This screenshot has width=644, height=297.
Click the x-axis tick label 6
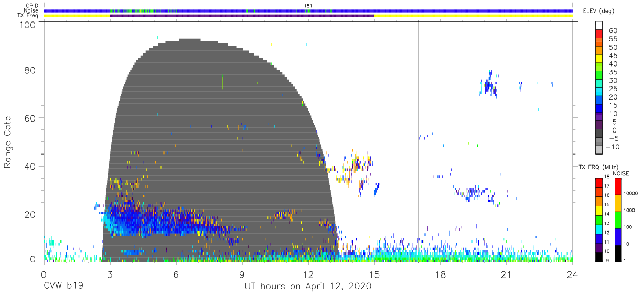point(176,274)
